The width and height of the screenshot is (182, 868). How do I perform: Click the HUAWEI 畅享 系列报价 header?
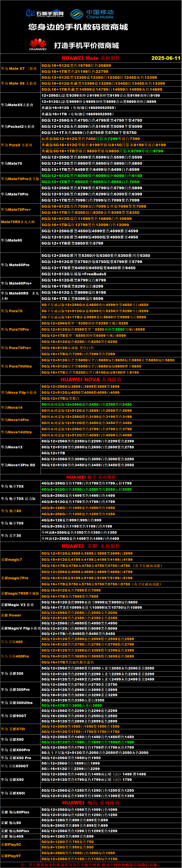tap(91, 477)
